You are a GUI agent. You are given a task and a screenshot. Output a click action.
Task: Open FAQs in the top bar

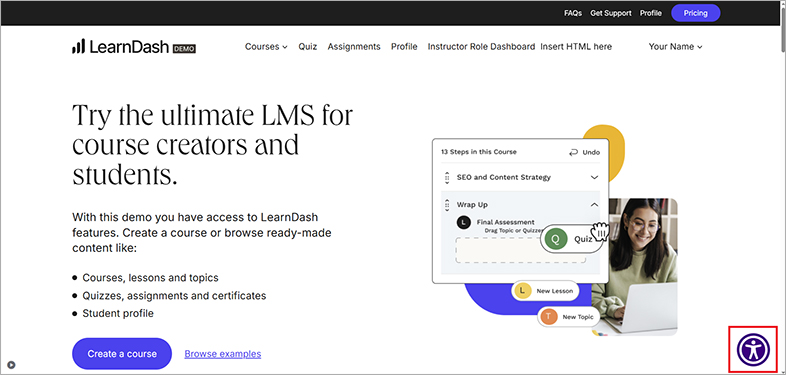click(573, 14)
